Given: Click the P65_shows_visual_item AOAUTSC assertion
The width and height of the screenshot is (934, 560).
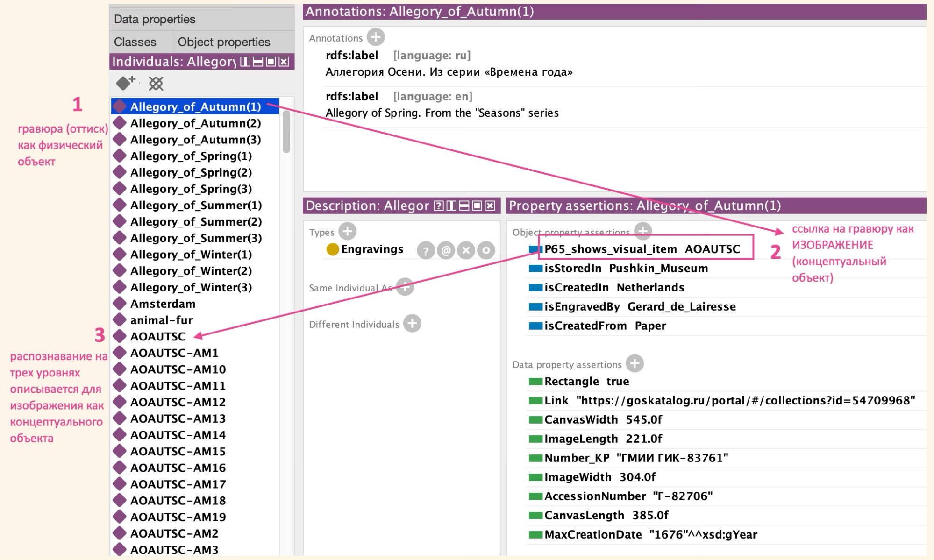Looking at the screenshot, I should (642, 249).
